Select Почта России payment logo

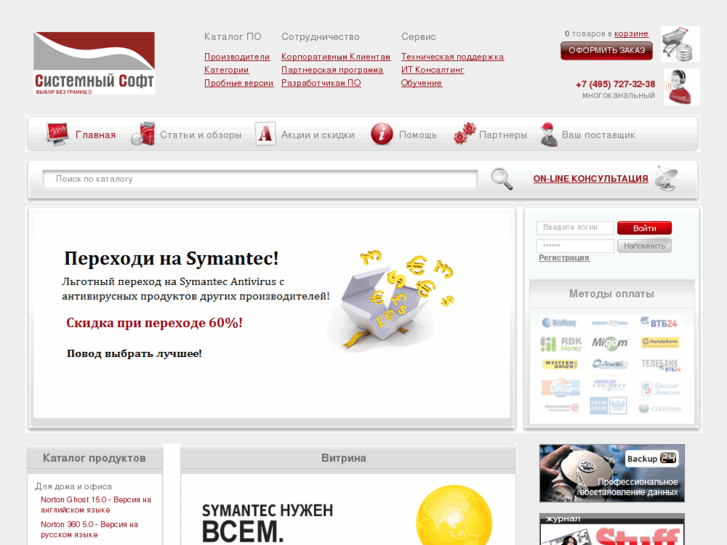[x=608, y=406]
